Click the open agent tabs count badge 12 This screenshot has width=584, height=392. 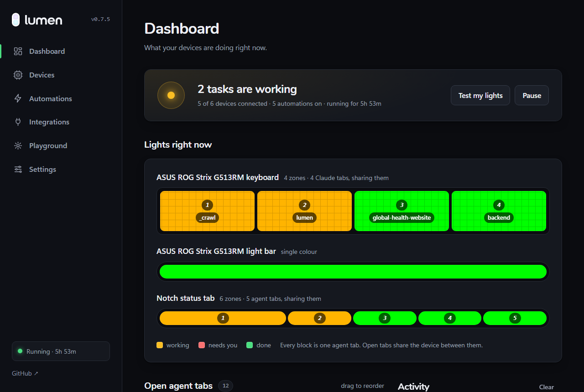(x=225, y=386)
